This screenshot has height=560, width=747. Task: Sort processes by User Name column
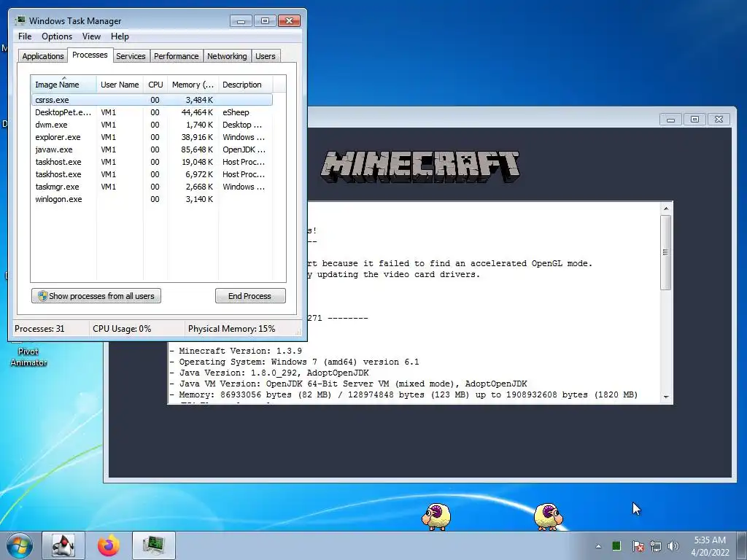(x=120, y=85)
